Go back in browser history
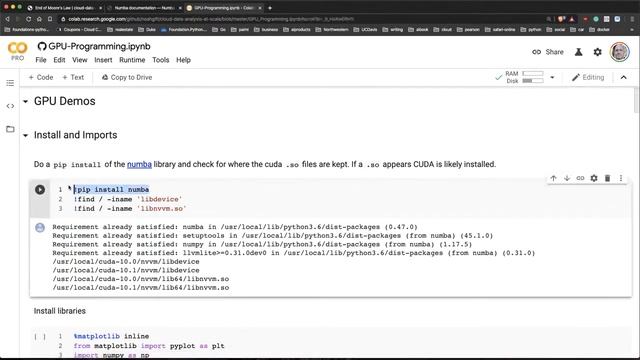The height and width of the screenshot is (360, 640). 7,19
